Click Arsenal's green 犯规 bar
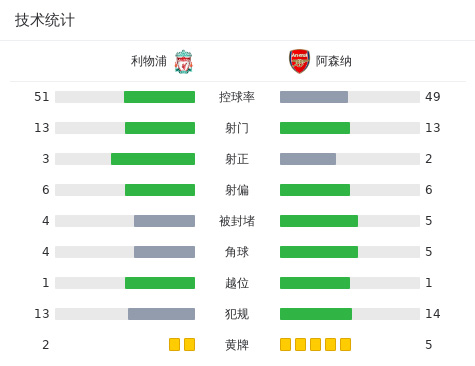Viewport: 475px width, 366px height. [316, 314]
